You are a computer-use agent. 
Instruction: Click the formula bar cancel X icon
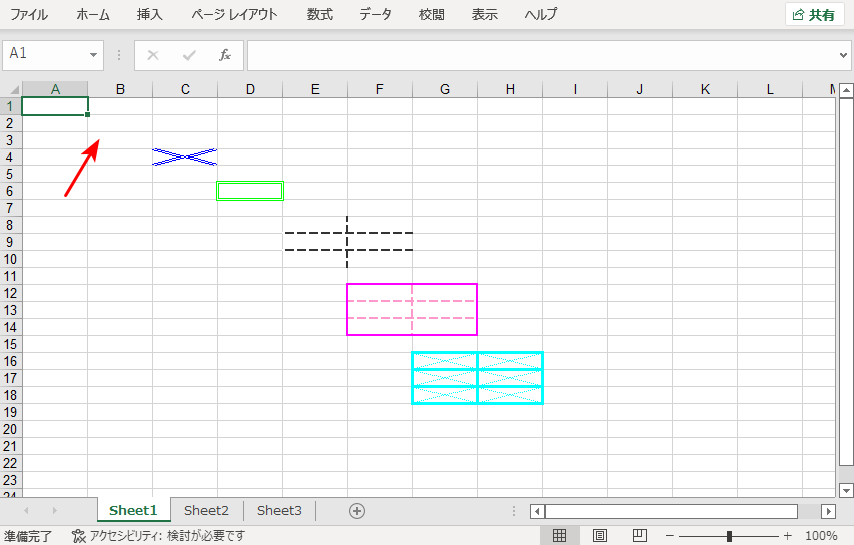pyautogui.click(x=153, y=55)
